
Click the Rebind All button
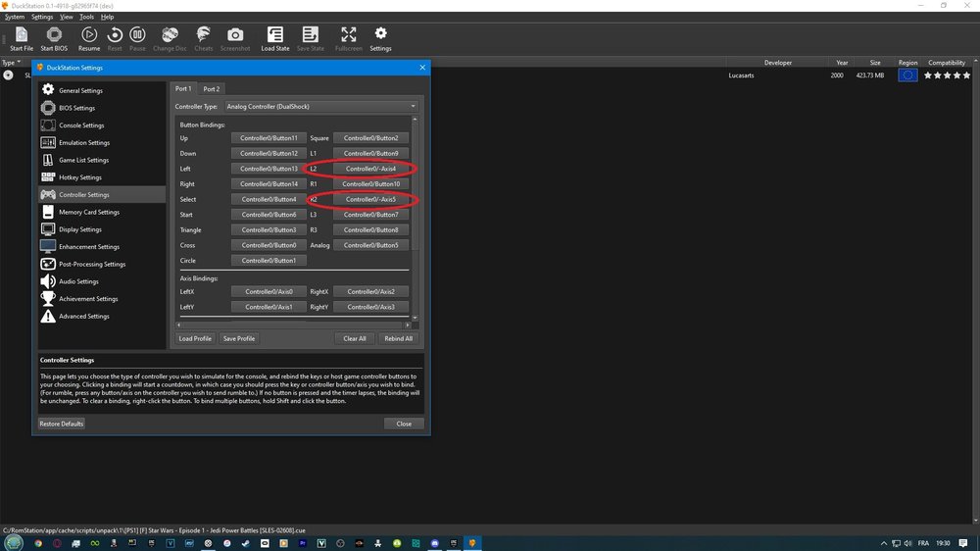tap(398, 338)
